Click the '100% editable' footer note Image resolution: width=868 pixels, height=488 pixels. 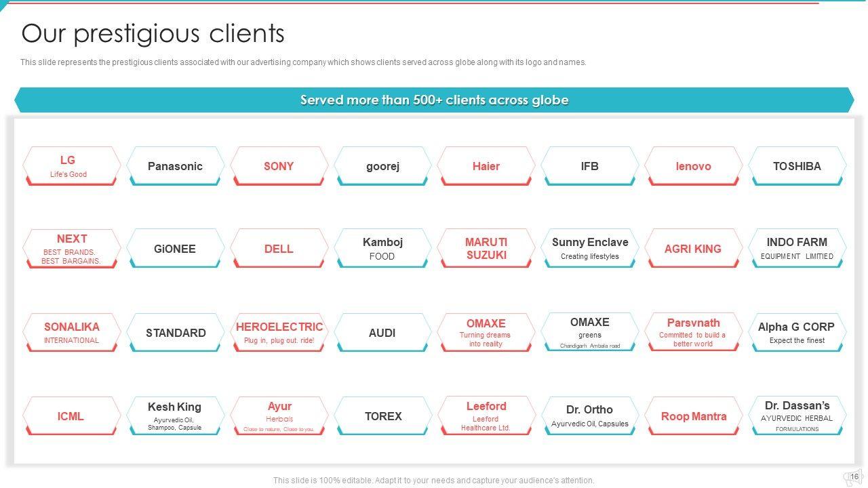click(434, 481)
